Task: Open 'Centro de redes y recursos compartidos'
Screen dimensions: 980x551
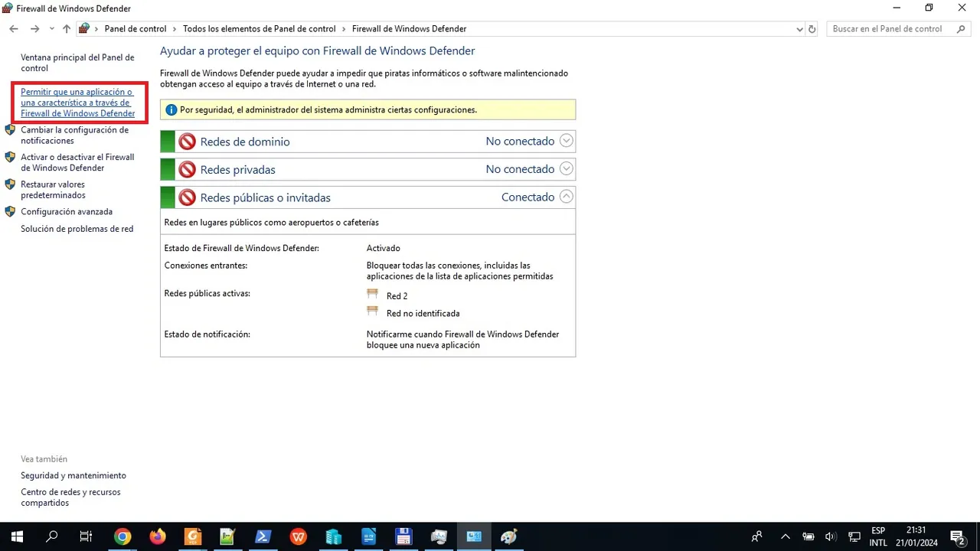Action: 70,497
